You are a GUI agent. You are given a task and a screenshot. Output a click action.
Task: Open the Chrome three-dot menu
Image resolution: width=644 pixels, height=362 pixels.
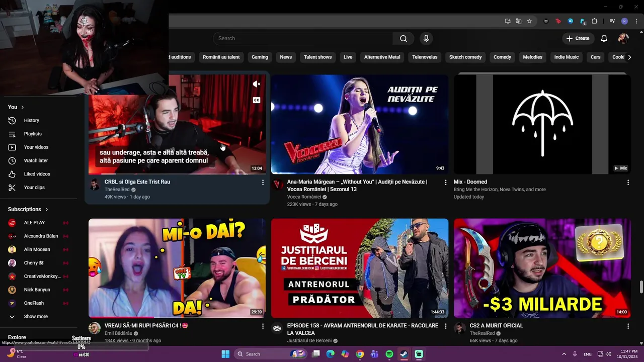[637, 21]
